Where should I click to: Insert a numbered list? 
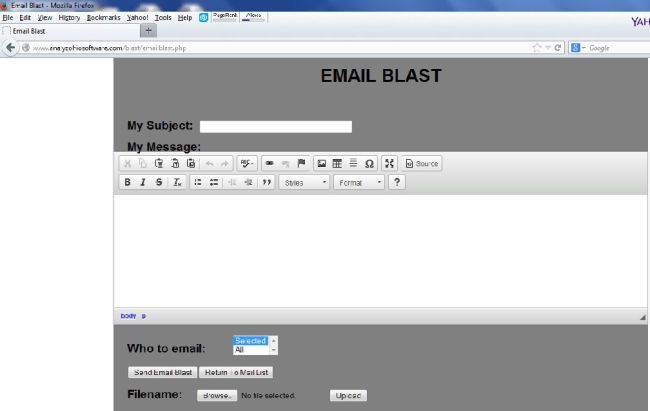198,182
